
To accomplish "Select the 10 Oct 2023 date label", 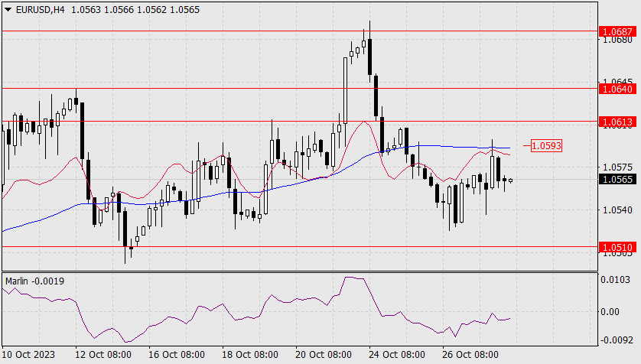I will pos(28,354).
